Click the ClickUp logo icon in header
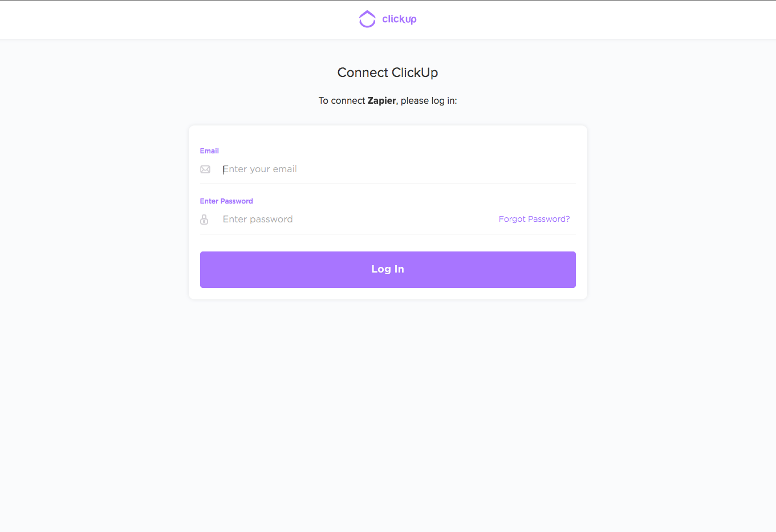 coord(367,19)
